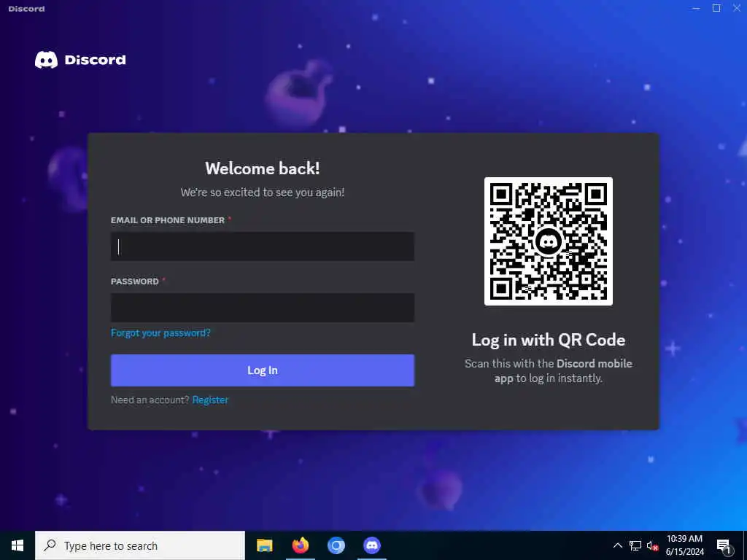747x560 pixels.
Task: Minimize the Discord window
Action: (696, 8)
